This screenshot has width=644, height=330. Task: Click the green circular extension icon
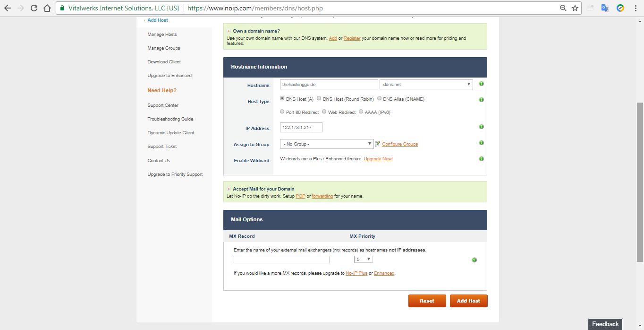pyautogui.click(x=620, y=8)
